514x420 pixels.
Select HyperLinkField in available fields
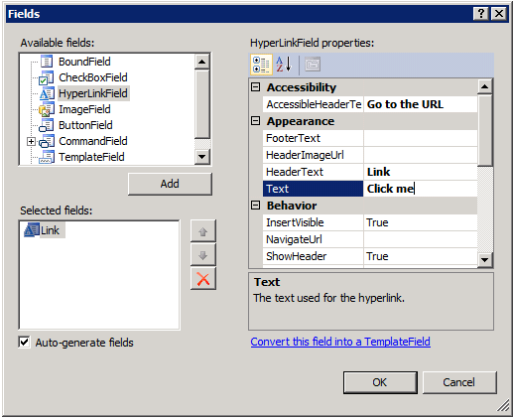pyautogui.click(x=93, y=93)
